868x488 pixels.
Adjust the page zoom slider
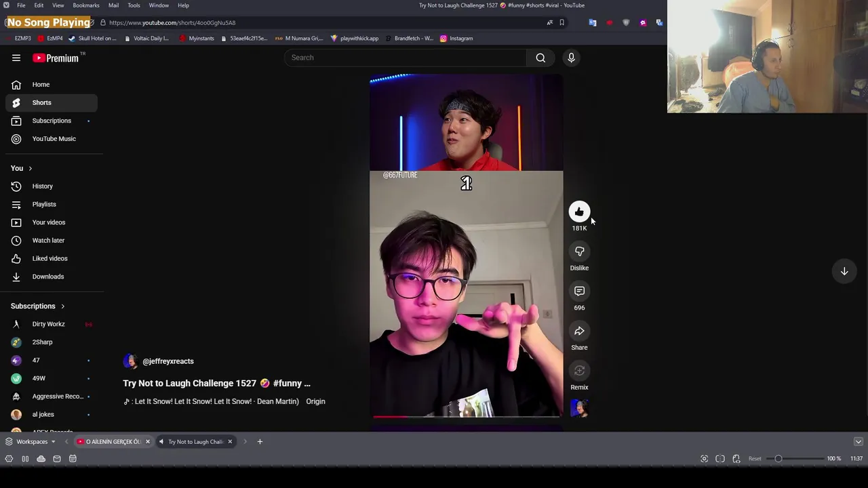[795, 459]
